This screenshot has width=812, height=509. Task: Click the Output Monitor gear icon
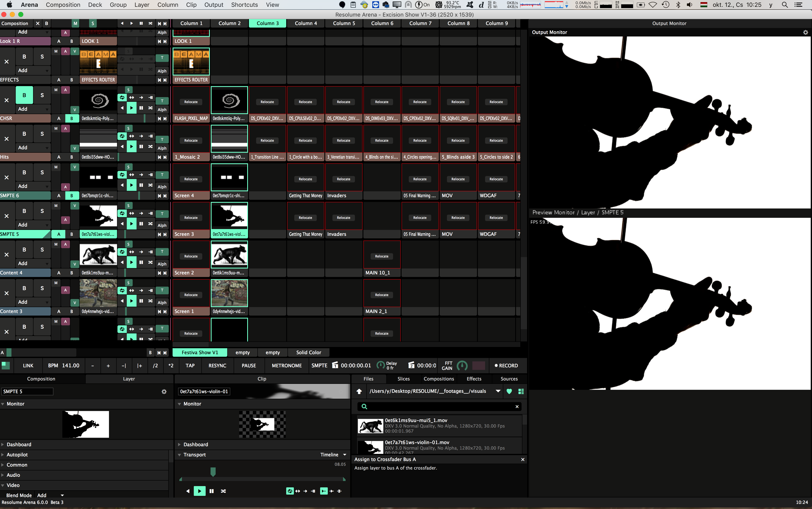(x=805, y=32)
